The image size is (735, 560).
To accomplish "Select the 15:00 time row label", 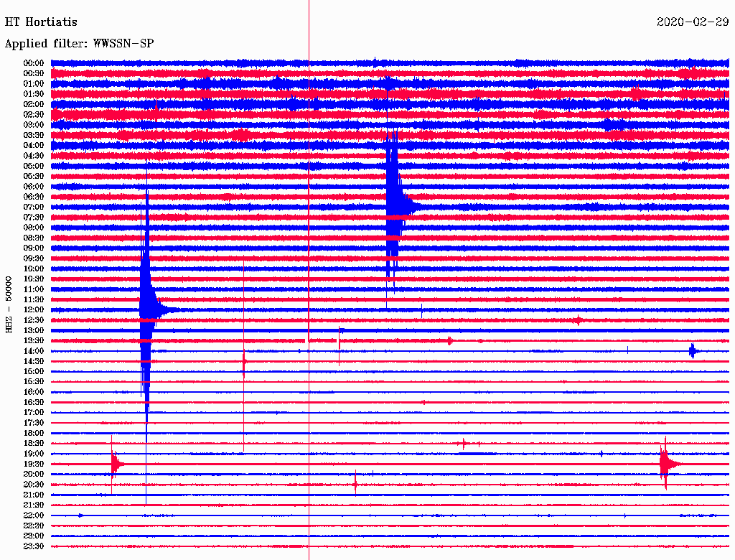I will [x=34, y=371].
